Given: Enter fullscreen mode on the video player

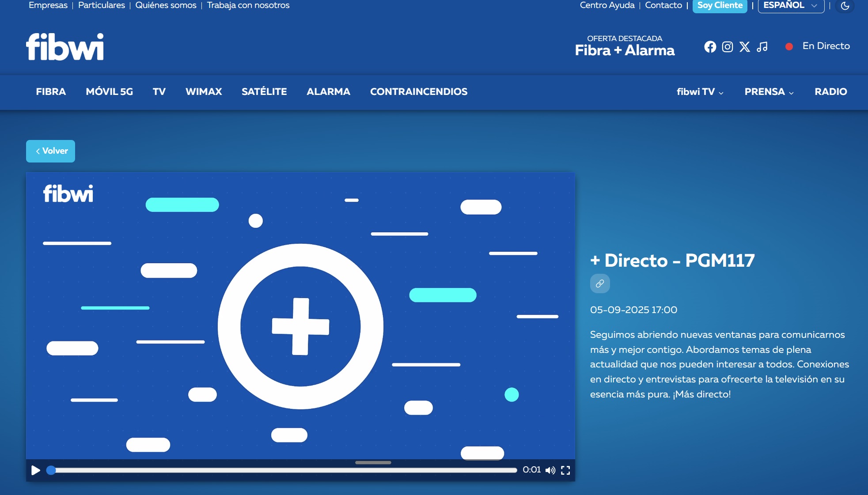Looking at the screenshot, I should pos(565,470).
